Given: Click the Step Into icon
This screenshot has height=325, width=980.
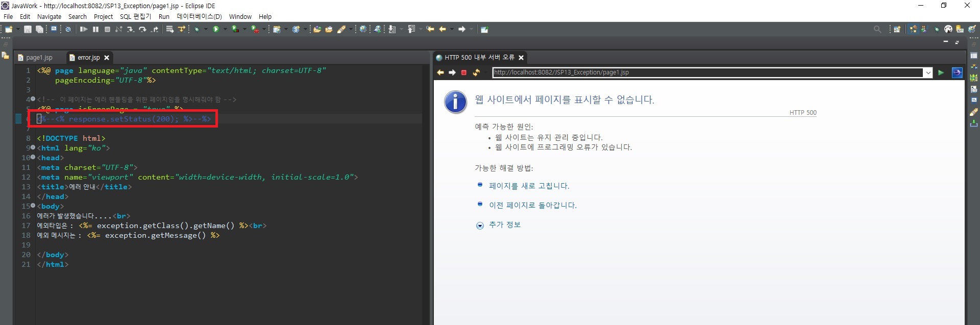Looking at the screenshot, I should pyautogui.click(x=131, y=30).
